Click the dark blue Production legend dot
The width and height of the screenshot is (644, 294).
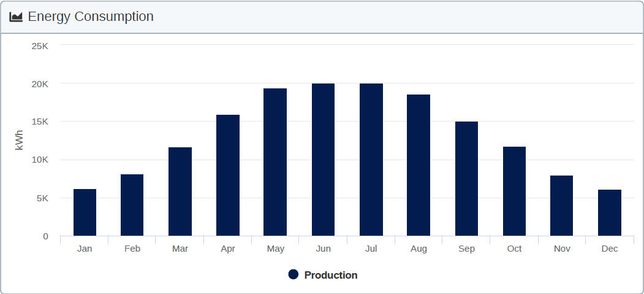click(294, 274)
